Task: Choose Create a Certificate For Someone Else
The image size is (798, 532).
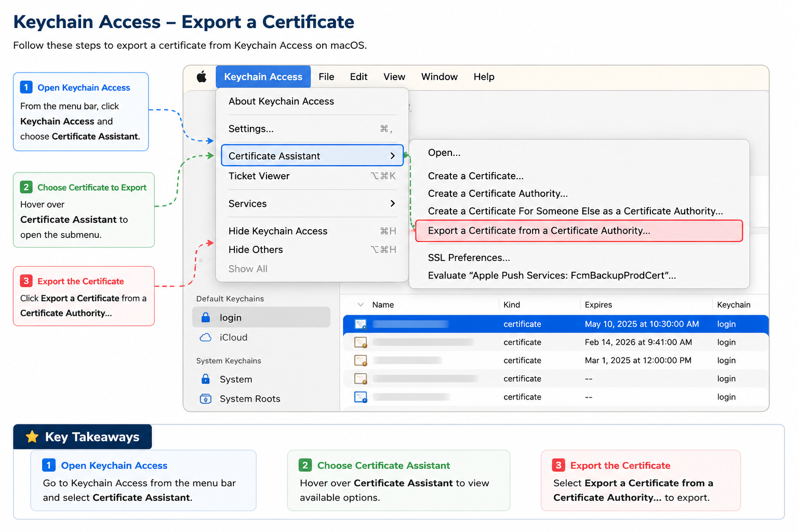Action: click(x=579, y=211)
